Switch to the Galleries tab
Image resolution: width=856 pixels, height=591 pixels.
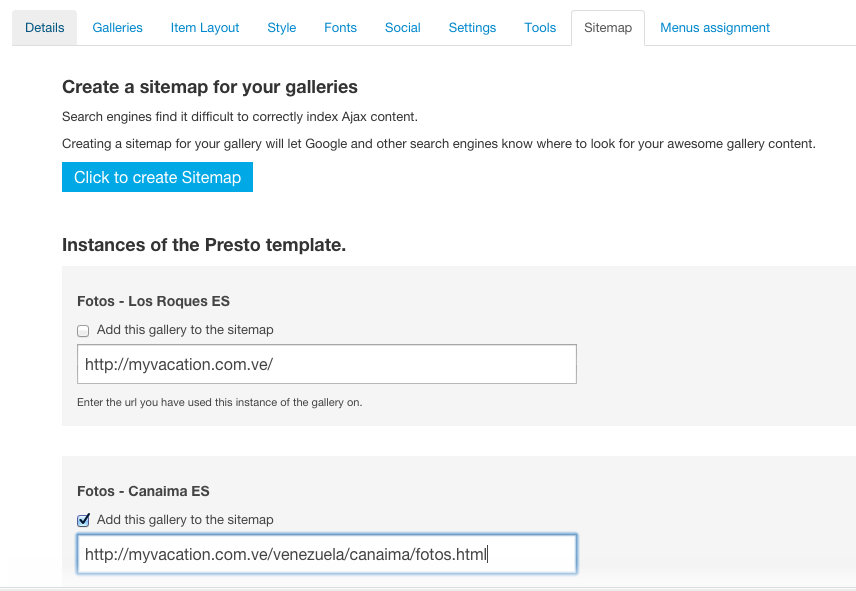point(117,28)
